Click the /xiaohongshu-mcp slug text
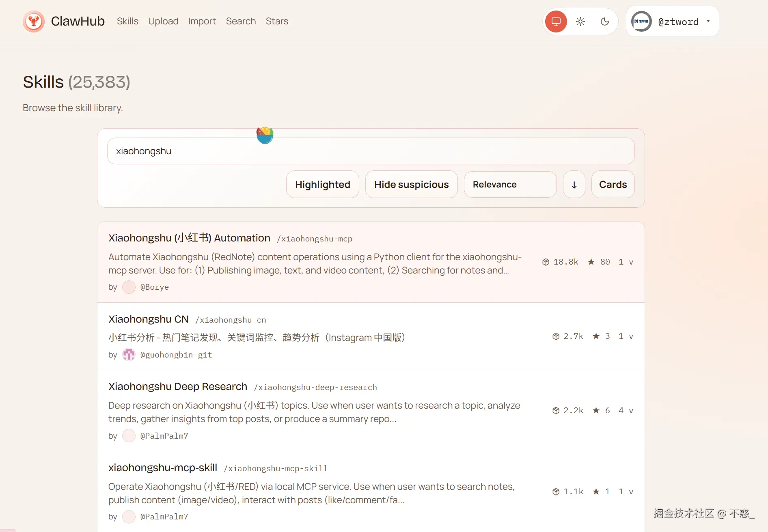The width and height of the screenshot is (768, 532). (315, 239)
